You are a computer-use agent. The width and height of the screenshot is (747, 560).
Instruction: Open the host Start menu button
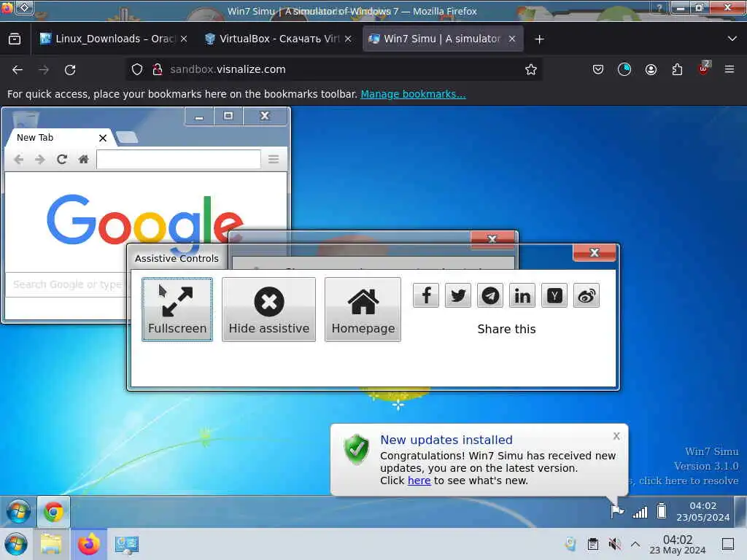[16, 544]
